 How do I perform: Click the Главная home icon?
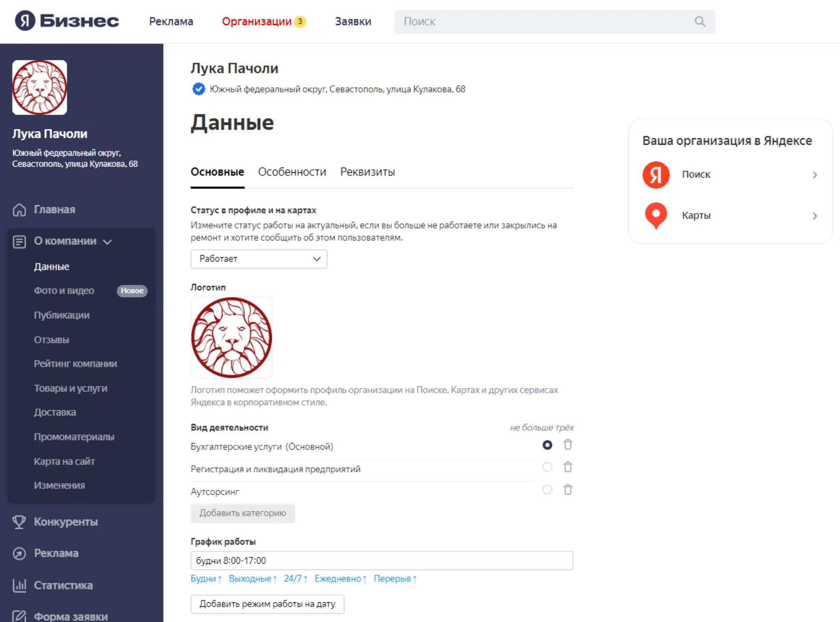pyautogui.click(x=19, y=210)
